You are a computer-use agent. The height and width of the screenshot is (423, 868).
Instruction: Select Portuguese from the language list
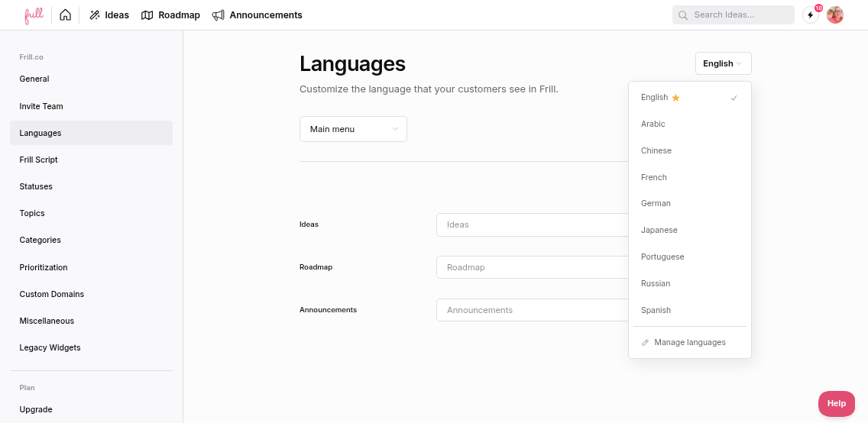690,257
